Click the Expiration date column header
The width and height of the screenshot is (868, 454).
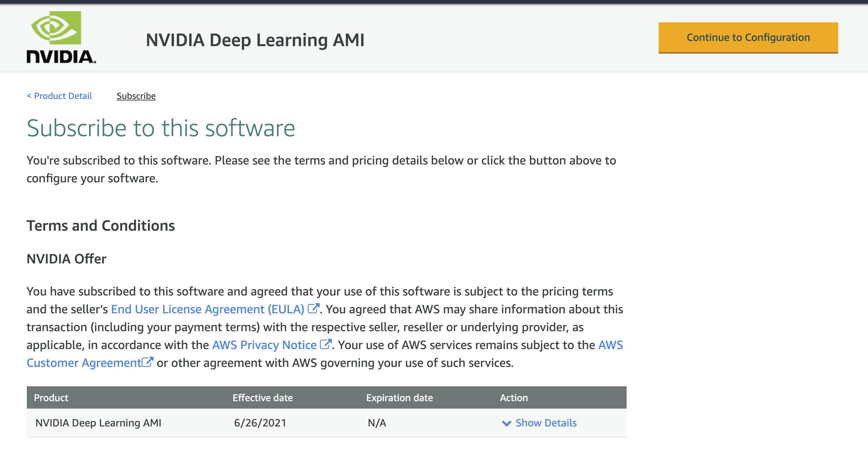pyautogui.click(x=399, y=398)
